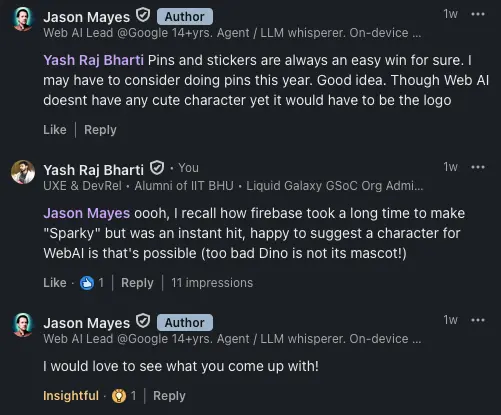501x415 pixels.
Task: Open more options menu on first comment
Action: coord(478,14)
